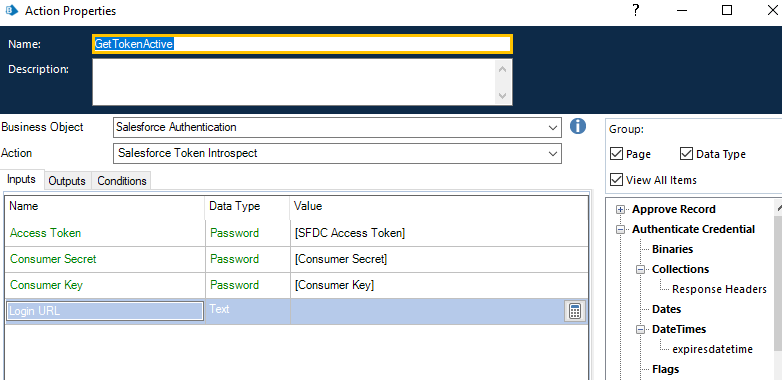Select the DateTimes tree label
The width and height of the screenshot is (782, 380).
[679, 329]
